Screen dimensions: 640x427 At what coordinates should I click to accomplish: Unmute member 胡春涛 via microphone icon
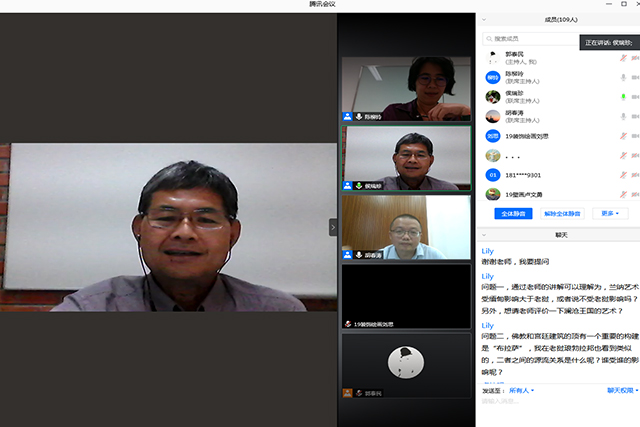623,116
